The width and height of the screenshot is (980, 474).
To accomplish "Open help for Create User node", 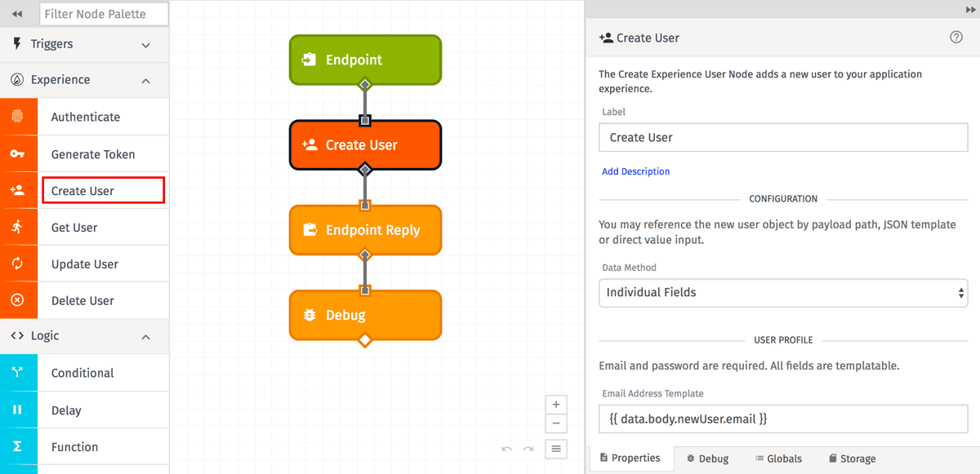I will (x=956, y=37).
